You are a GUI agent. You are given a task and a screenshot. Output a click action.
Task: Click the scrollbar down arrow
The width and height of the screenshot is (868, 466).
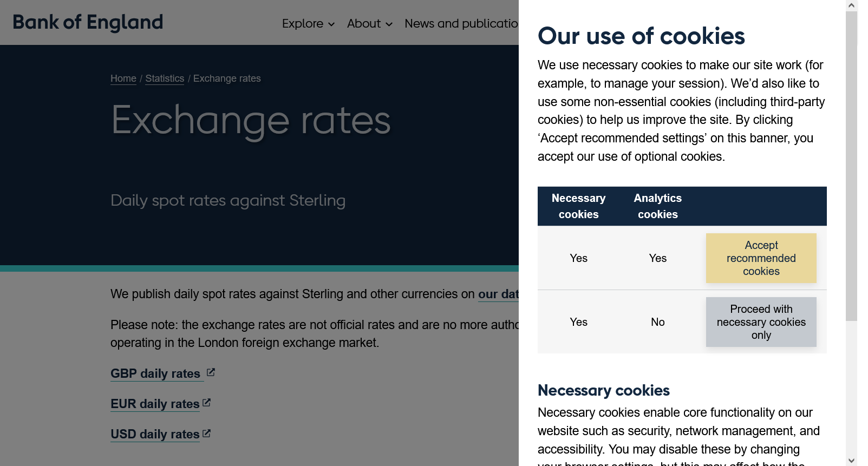851,461
